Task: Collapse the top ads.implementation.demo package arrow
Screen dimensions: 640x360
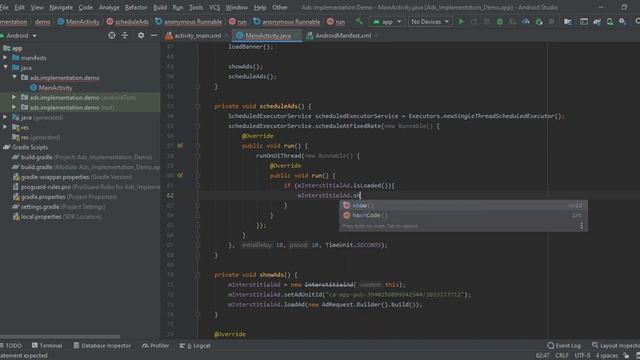Action: point(14,78)
